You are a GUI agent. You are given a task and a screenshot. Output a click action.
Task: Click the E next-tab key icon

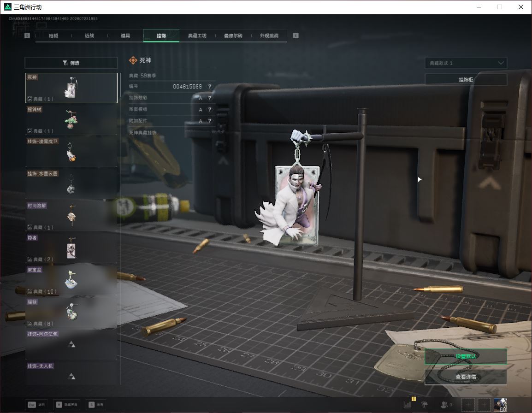296,35
